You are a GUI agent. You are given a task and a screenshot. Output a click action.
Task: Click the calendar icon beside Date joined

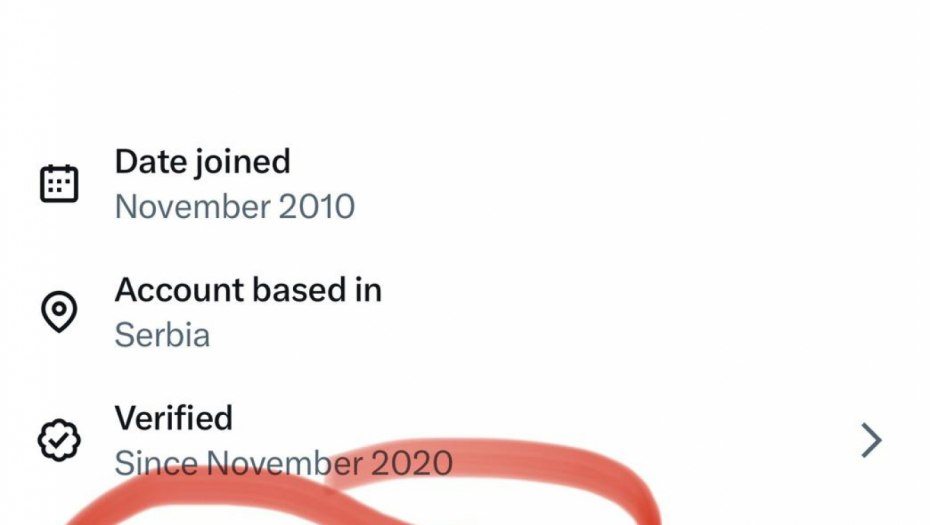pyautogui.click(x=59, y=184)
